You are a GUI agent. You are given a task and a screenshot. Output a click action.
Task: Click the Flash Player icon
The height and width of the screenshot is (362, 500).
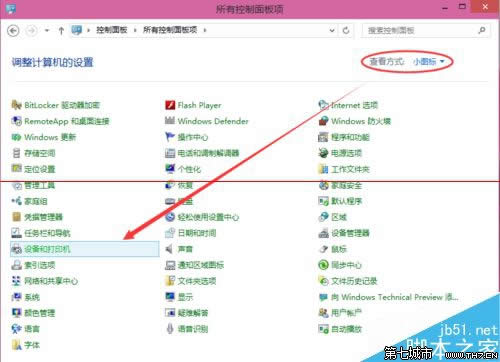point(170,105)
